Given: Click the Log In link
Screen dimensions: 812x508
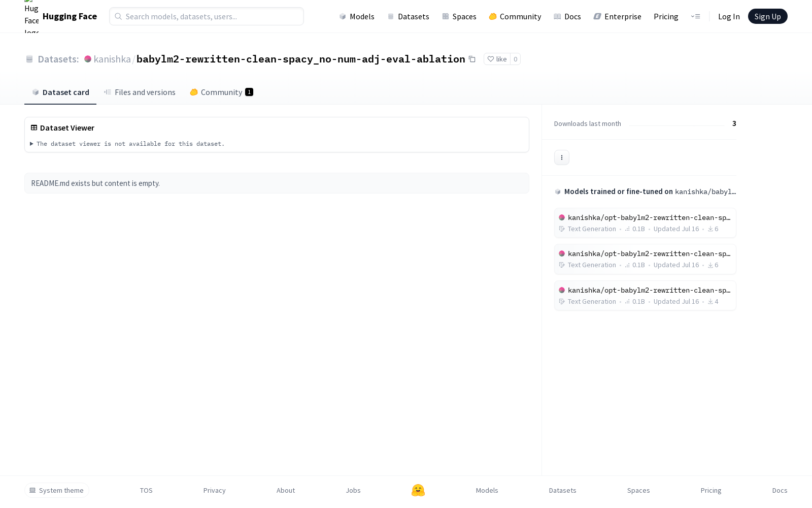Looking at the screenshot, I should (729, 16).
